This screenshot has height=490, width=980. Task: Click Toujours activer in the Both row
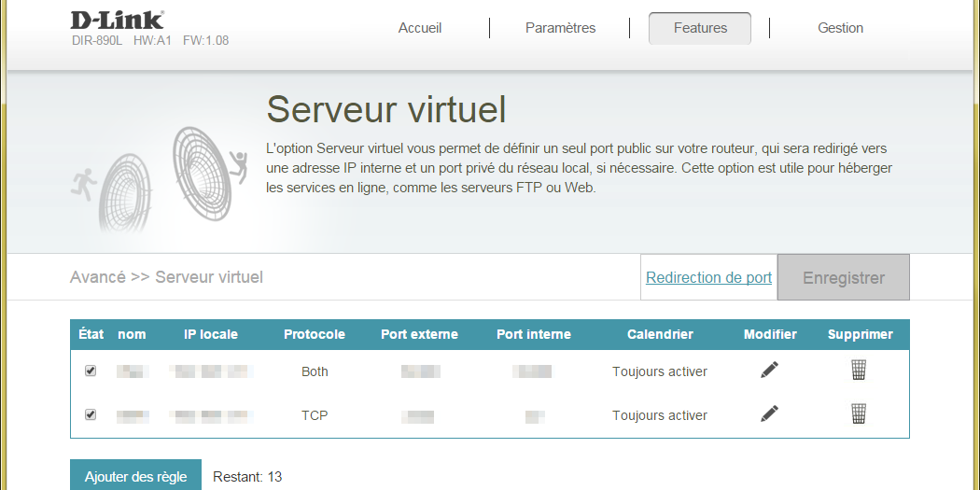(x=660, y=371)
